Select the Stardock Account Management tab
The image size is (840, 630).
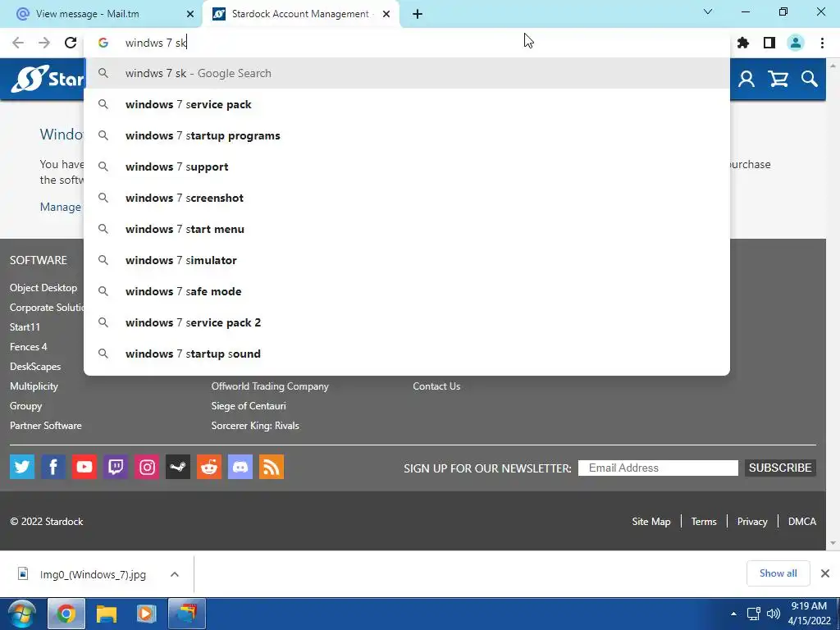[300, 14]
